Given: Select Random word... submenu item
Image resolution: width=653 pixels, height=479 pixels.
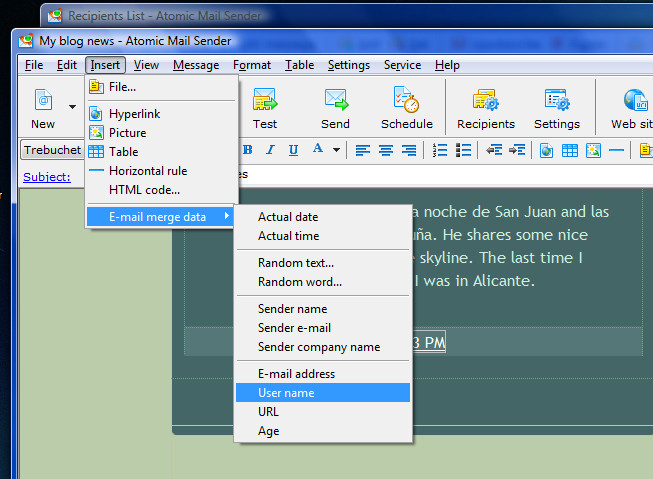Looking at the screenshot, I should point(323,282).
